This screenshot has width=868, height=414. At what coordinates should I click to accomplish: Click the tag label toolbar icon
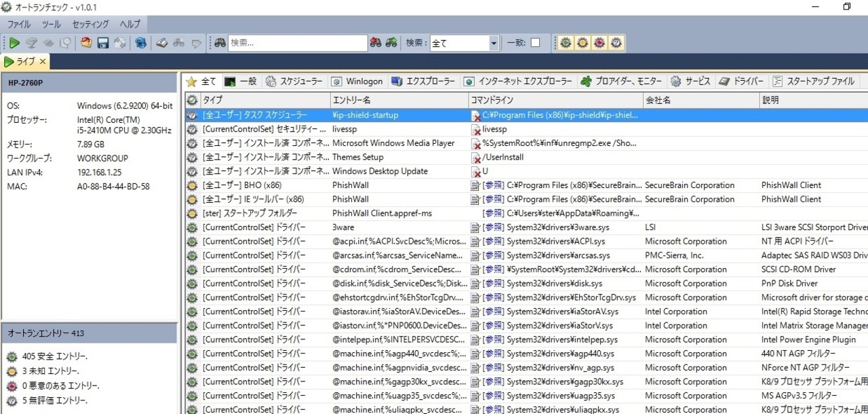point(197,43)
